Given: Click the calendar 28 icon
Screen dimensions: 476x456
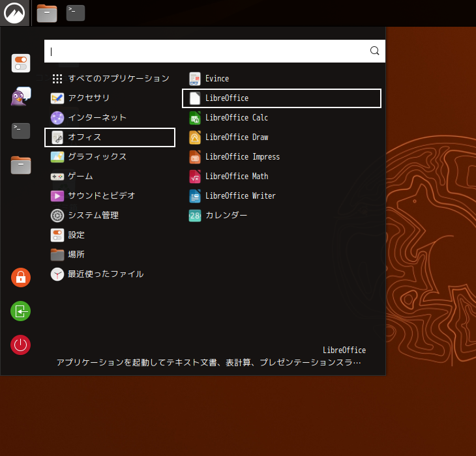Looking at the screenshot, I should (194, 216).
